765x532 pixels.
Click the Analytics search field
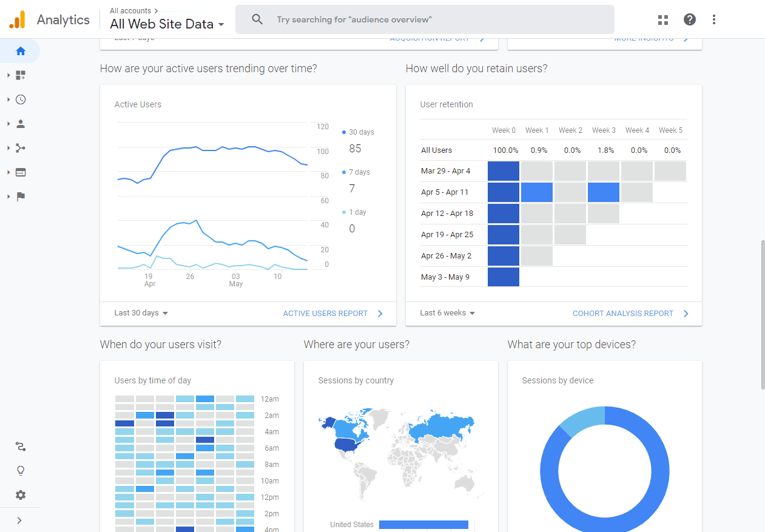[425, 19]
